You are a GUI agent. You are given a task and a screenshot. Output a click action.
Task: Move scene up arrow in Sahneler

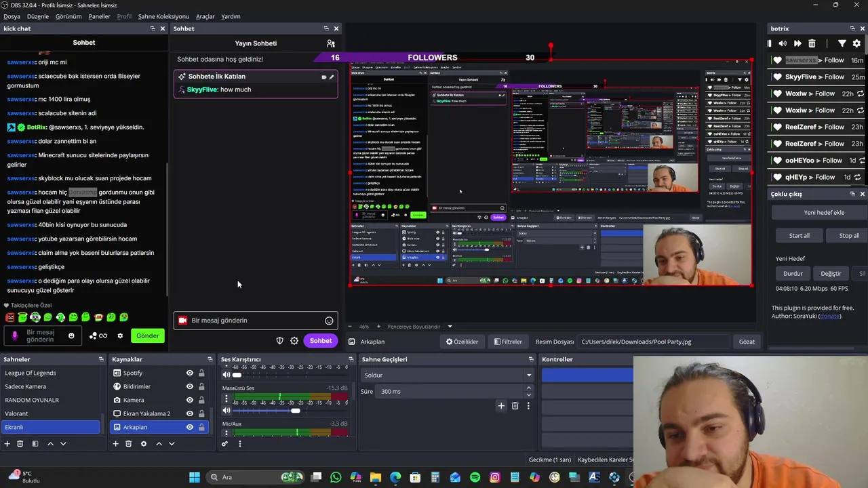coord(50,444)
